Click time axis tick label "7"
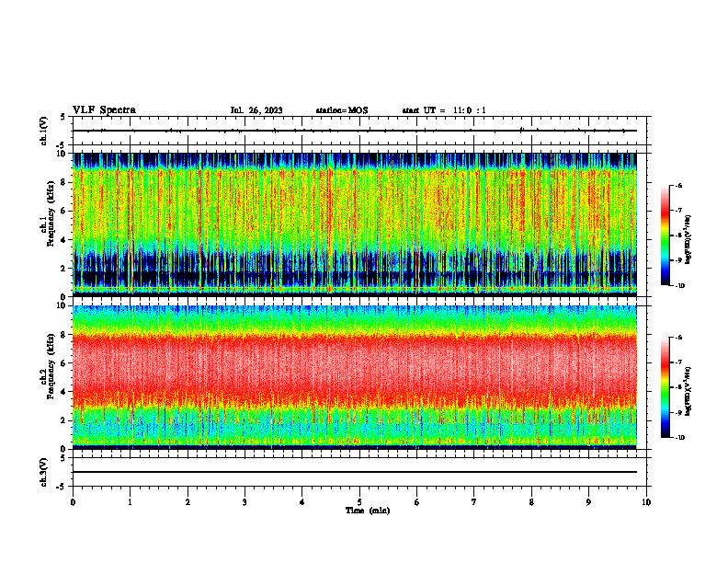Viewport: 728px width, 563px height. (x=474, y=502)
